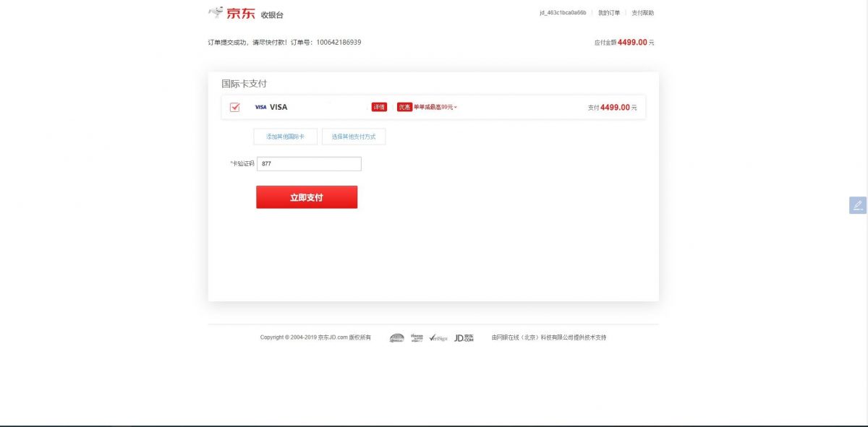Click the 国际卡支付 heading
Viewport: 868px width, 427px height.
[244, 84]
